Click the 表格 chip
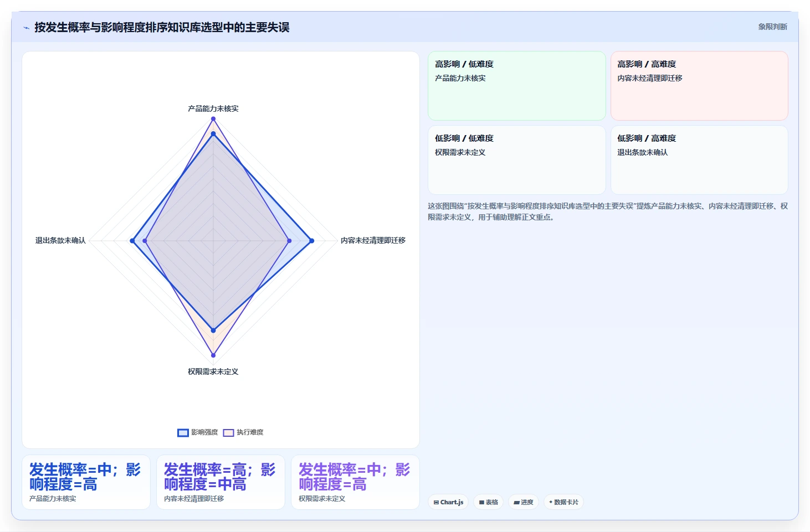This screenshot has width=810, height=532. click(x=488, y=502)
